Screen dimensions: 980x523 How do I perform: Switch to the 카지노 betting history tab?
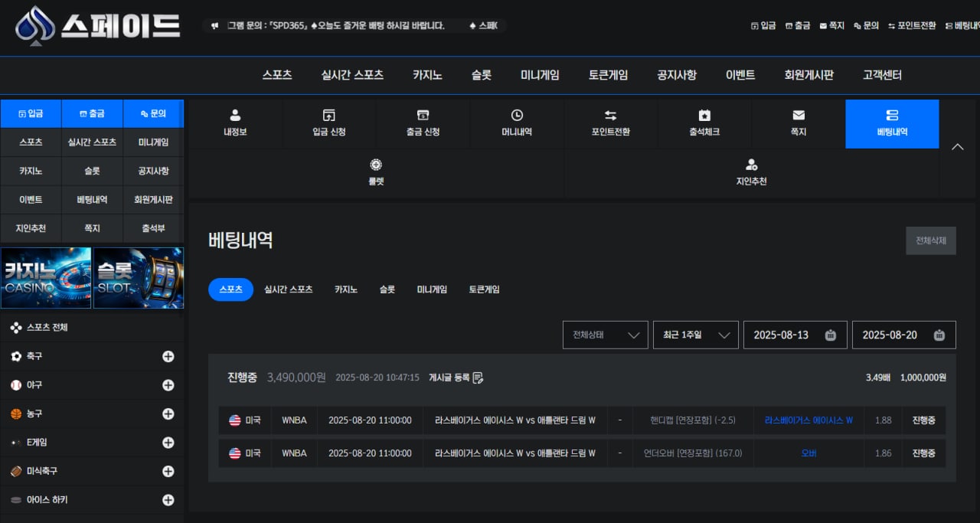tap(345, 289)
